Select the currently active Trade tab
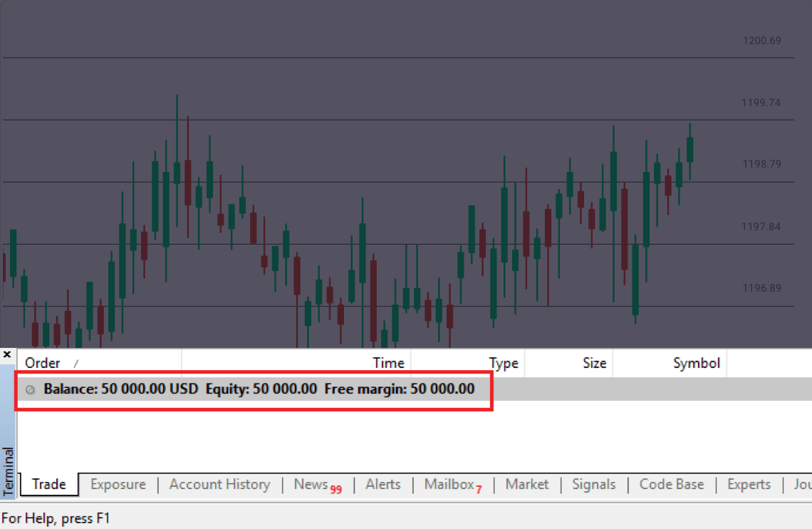812x529 pixels. [x=48, y=484]
